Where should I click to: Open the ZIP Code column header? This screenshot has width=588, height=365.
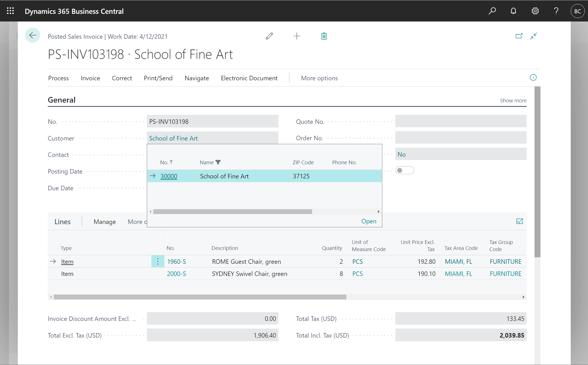click(303, 162)
